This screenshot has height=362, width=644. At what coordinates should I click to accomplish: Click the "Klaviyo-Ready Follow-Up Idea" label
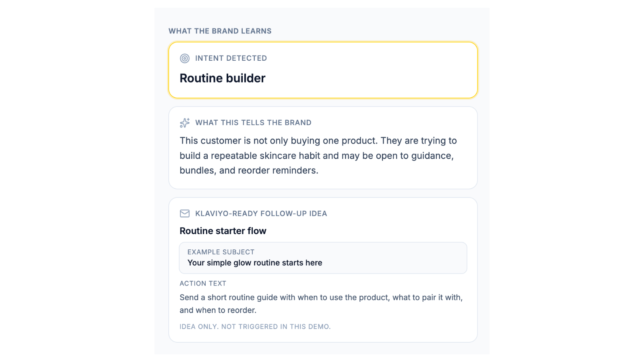tap(261, 214)
